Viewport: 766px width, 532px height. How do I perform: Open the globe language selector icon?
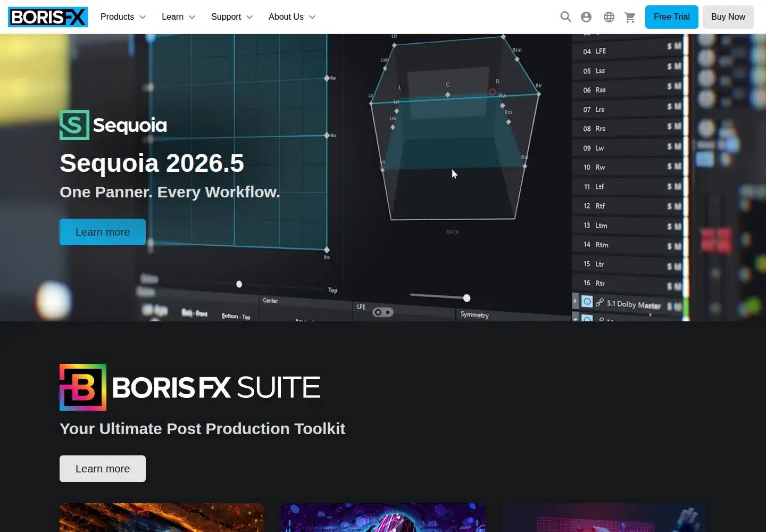click(609, 17)
